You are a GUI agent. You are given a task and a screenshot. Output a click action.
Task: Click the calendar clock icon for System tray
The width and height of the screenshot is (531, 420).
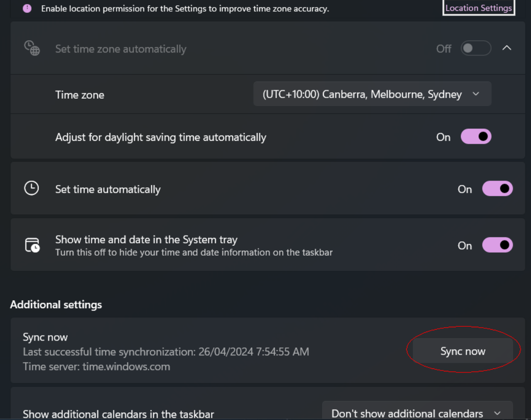[32, 245]
